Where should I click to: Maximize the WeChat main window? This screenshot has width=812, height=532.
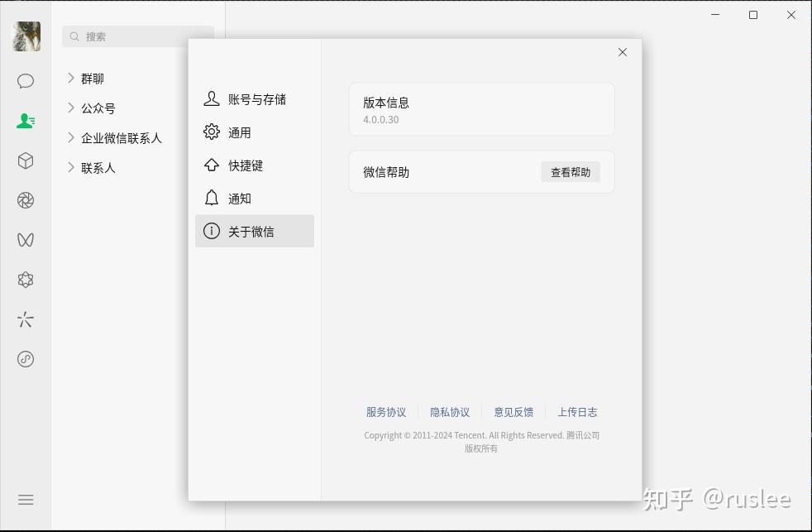point(753,15)
